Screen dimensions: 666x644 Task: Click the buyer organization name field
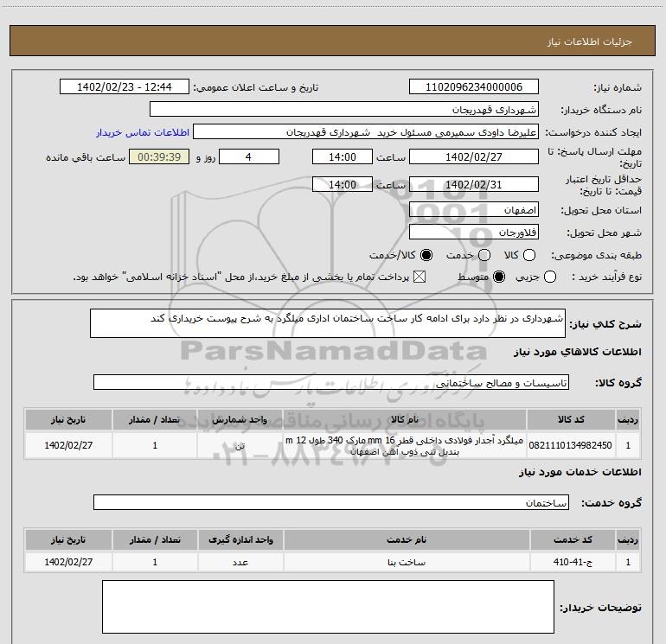(344, 109)
